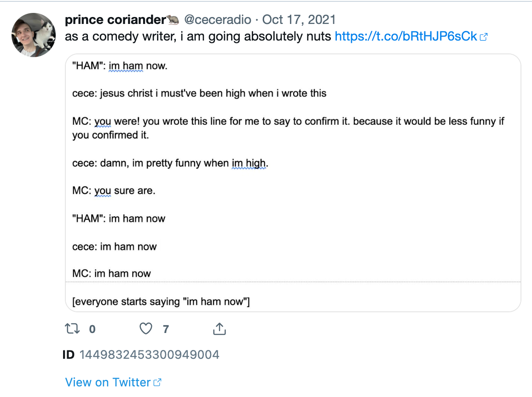Click the like count of 7

(166, 329)
